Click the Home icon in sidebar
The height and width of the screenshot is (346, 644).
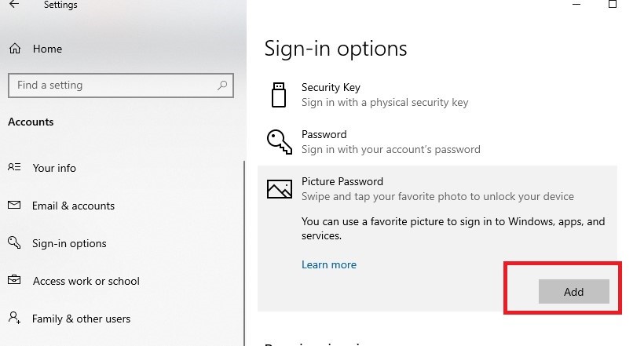tap(15, 49)
